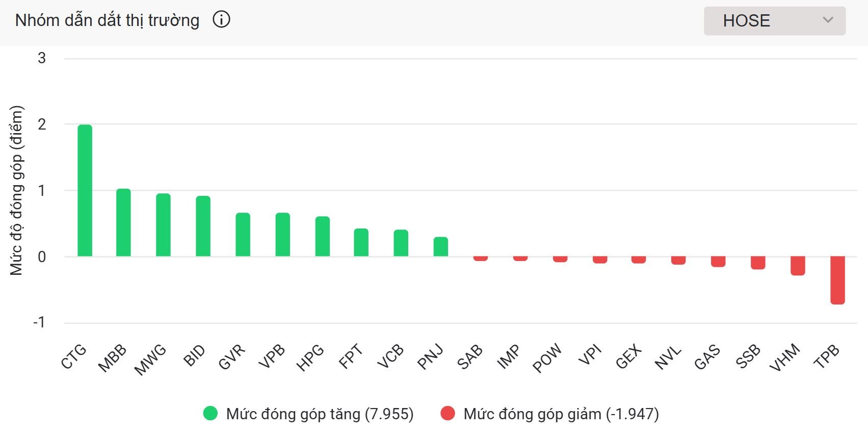Expand the dropdown chevron arrow next to HOSE
Viewport: 868px width, 433px height.
coord(828,20)
